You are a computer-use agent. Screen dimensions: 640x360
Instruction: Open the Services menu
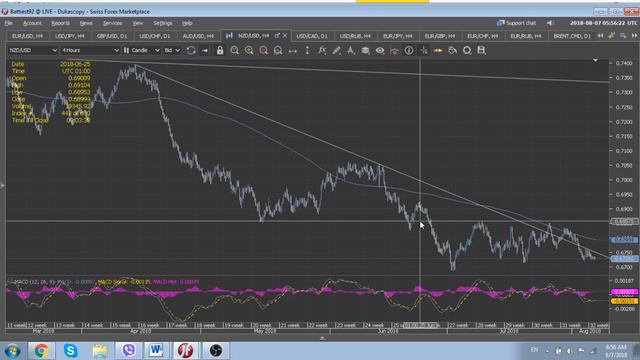click(x=113, y=23)
